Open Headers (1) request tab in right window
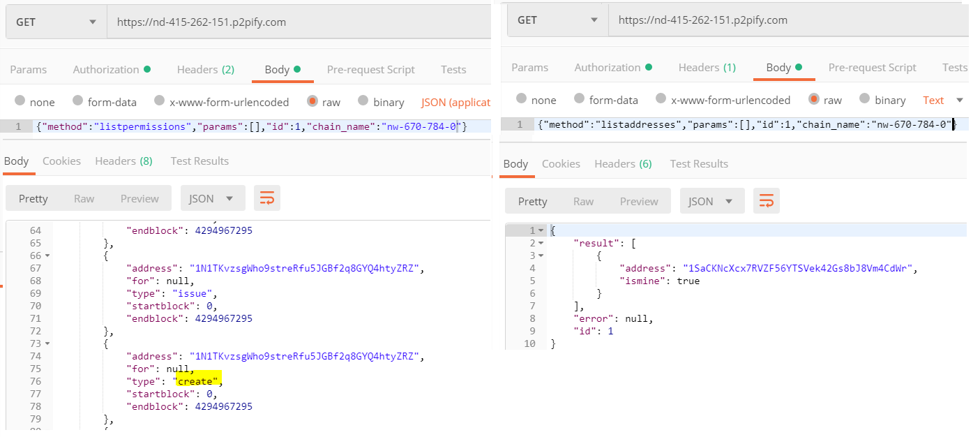Screen dimensions: 980x444 (707, 67)
